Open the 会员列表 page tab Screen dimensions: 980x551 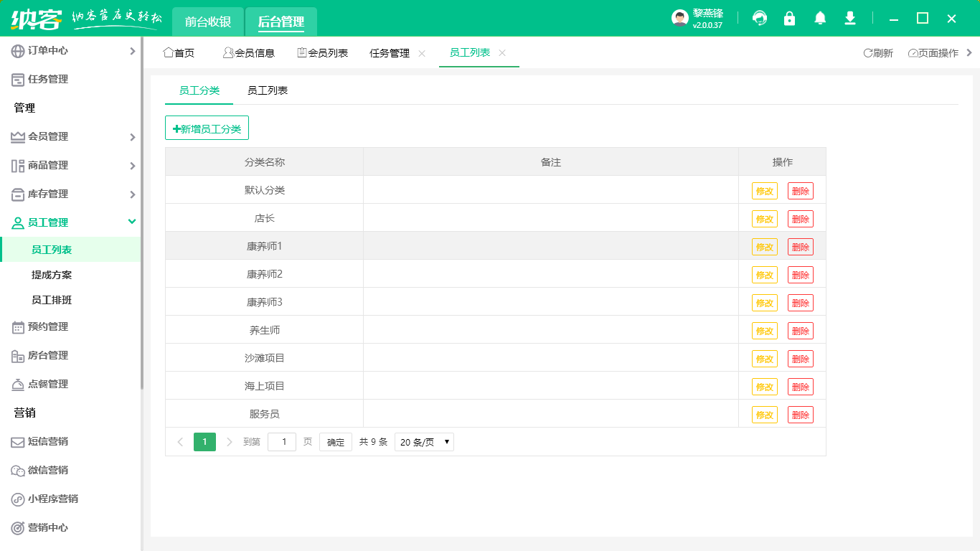(323, 53)
